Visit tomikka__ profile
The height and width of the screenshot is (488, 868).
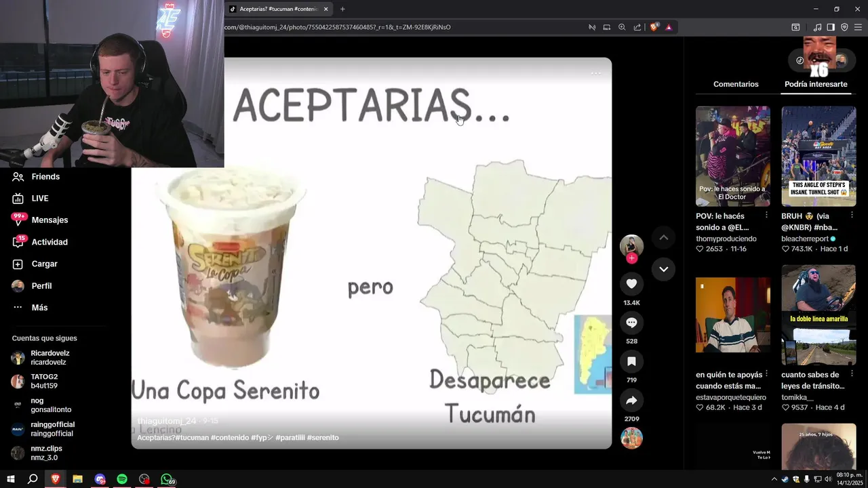(x=797, y=397)
